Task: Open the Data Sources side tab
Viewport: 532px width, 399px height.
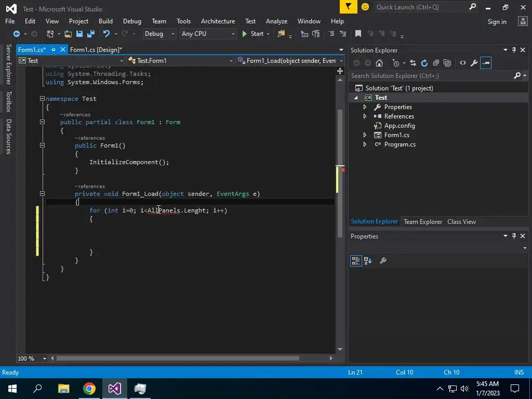Action: click(8, 137)
